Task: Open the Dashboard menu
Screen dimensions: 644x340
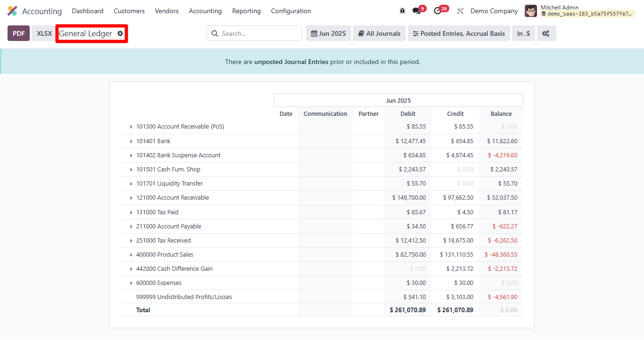Action: coord(88,11)
